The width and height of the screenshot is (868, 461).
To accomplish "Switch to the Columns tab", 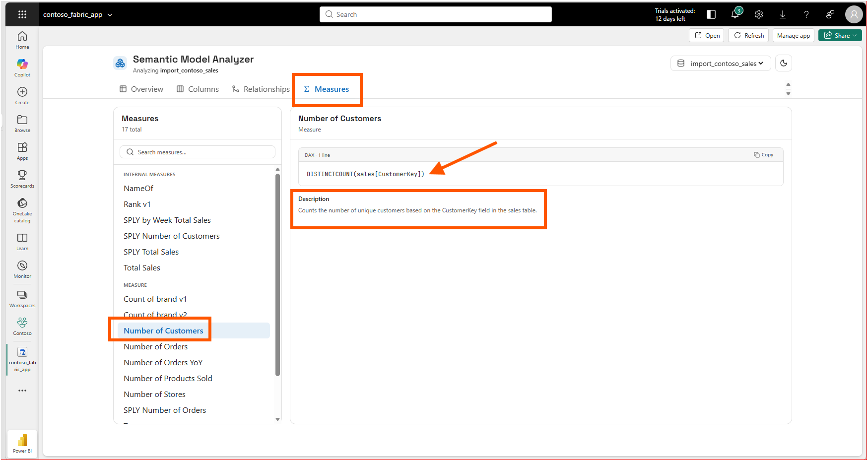I will (x=198, y=89).
